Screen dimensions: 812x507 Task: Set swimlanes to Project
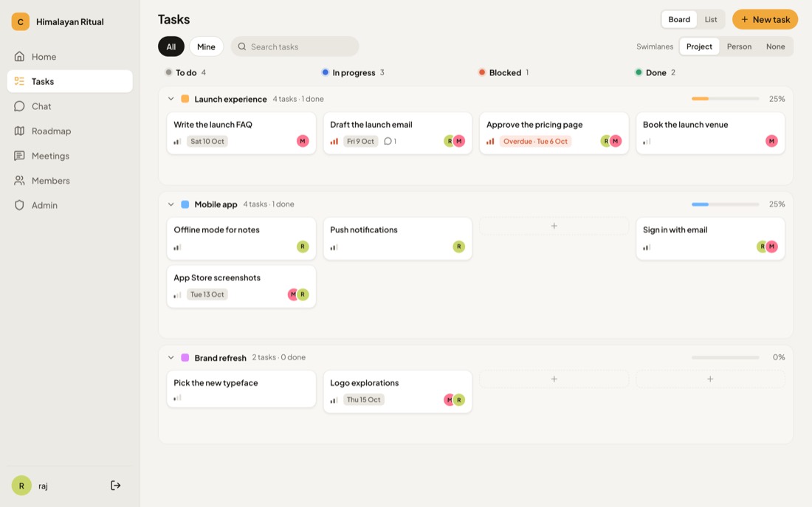[x=699, y=46]
